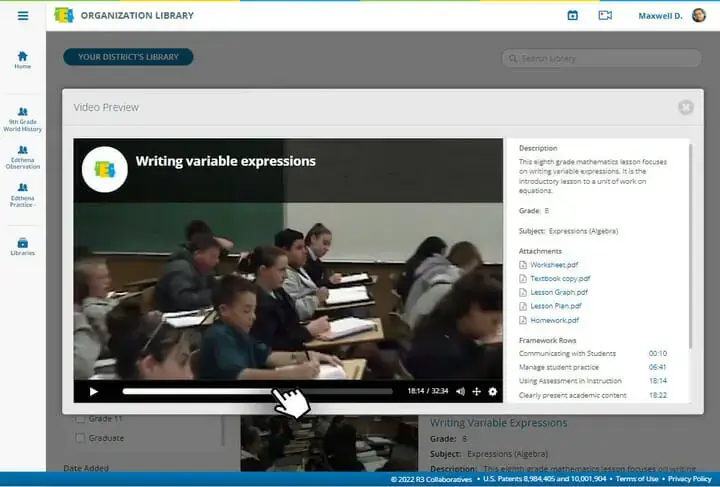The image size is (720, 487).
Task: Click the video progress bar
Action: 258,392
